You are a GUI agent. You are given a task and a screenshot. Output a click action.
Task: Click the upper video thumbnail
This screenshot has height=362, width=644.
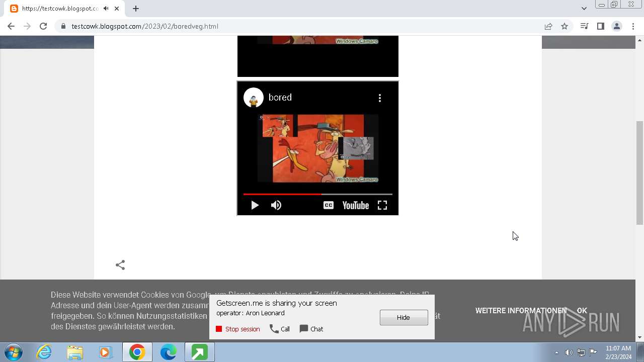coord(317,56)
